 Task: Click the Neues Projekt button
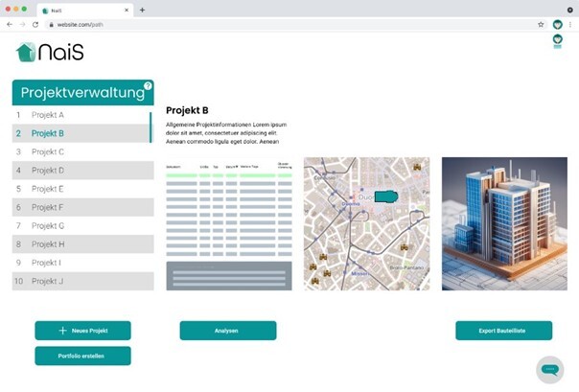coord(82,331)
